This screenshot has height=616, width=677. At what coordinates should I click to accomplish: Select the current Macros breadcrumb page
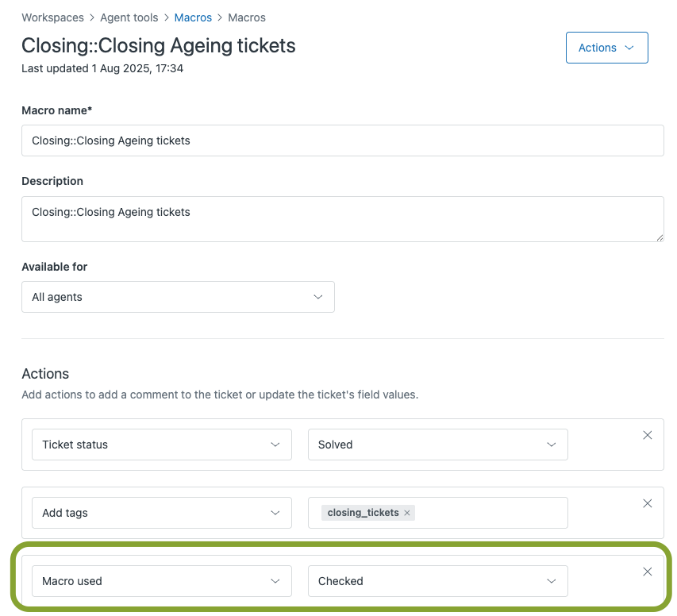247,17
